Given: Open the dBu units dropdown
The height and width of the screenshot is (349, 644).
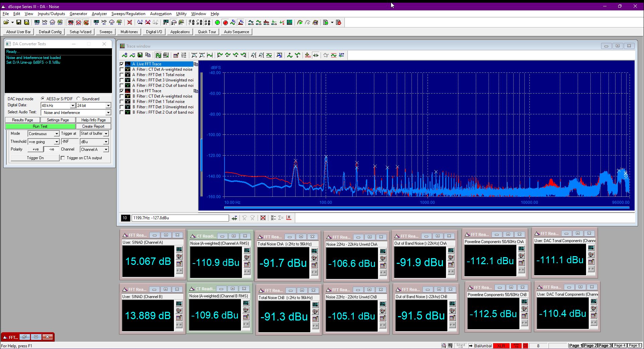Looking at the screenshot, I should point(106,142).
